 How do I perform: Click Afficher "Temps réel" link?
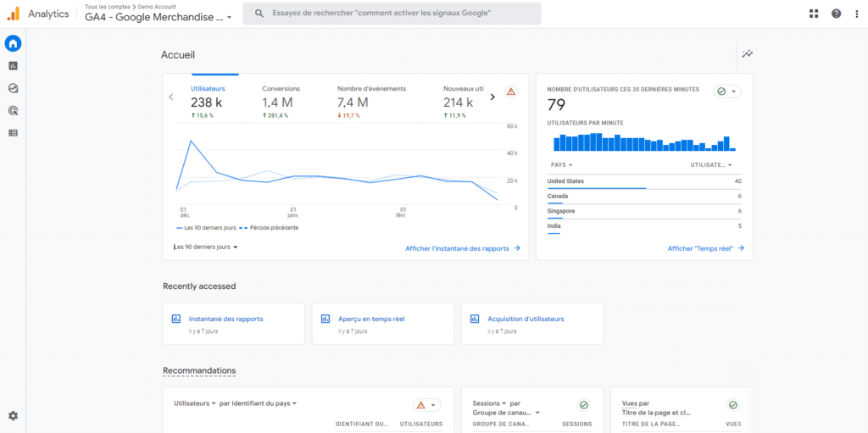coord(706,248)
